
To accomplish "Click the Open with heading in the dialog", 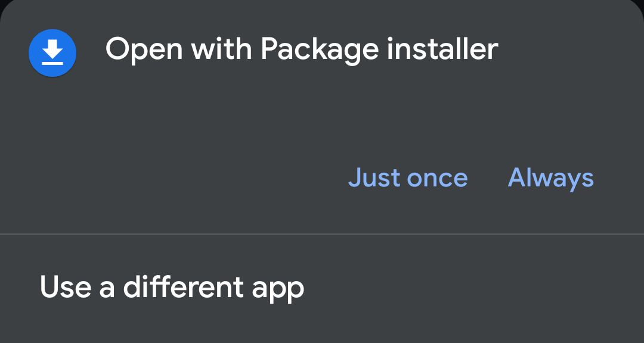I will [179, 49].
